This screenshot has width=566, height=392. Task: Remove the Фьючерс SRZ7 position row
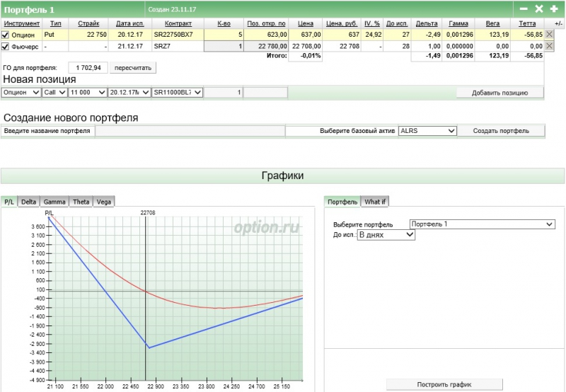click(x=550, y=46)
